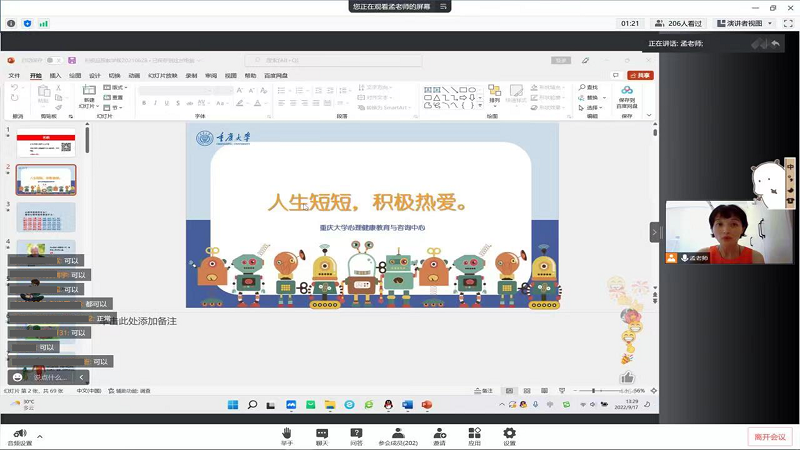Expand the shapes gallery more arrow
This screenshot has height=450, width=800.
(x=480, y=106)
